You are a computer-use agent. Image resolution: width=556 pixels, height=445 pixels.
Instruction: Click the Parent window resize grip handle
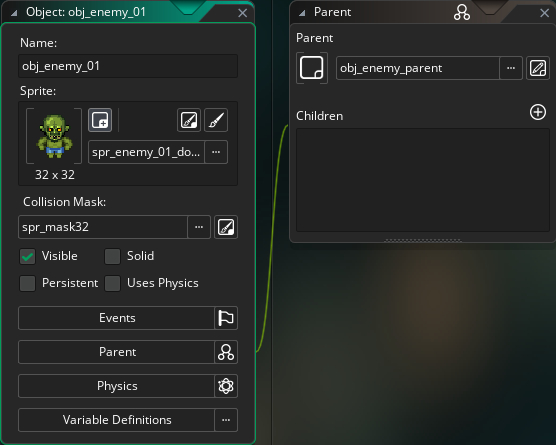[x=423, y=240]
